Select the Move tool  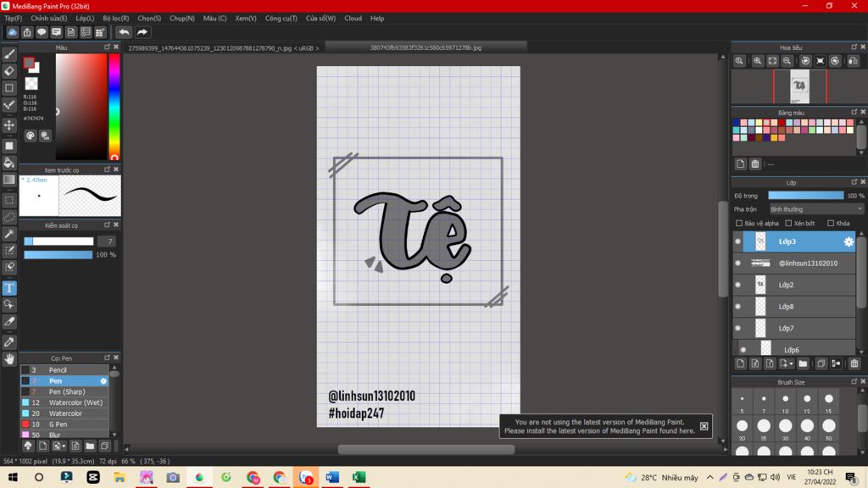pos(9,125)
